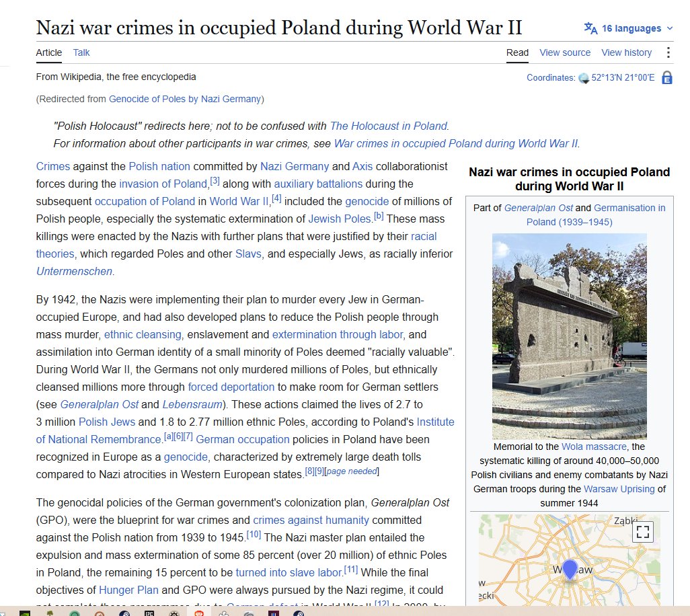
Task: Expand the 16 languages dropdown chevron
Action: (670, 28)
